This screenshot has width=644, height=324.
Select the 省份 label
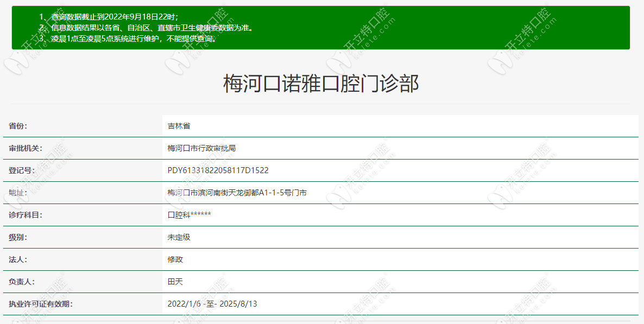pyautogui.click(x=18, y=126)
